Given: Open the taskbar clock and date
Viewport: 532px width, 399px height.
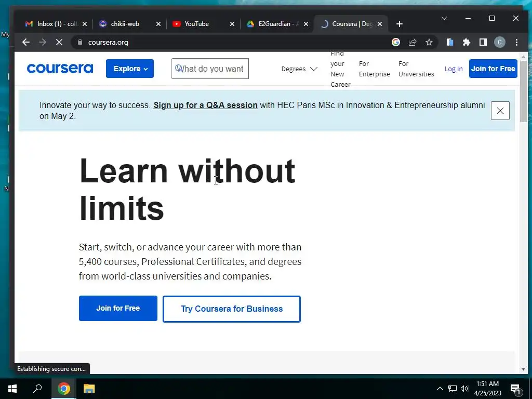Looking at the screenshot, I should tap(488, 389).
